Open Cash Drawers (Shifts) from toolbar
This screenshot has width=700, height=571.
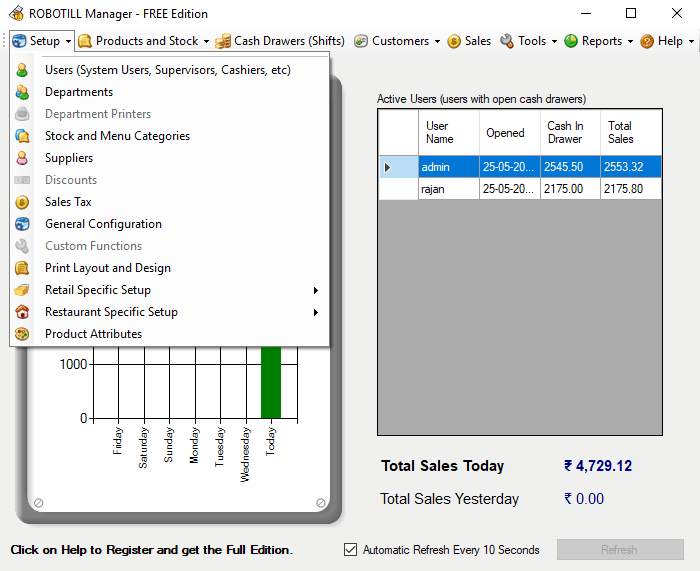(x=280, y=41)
